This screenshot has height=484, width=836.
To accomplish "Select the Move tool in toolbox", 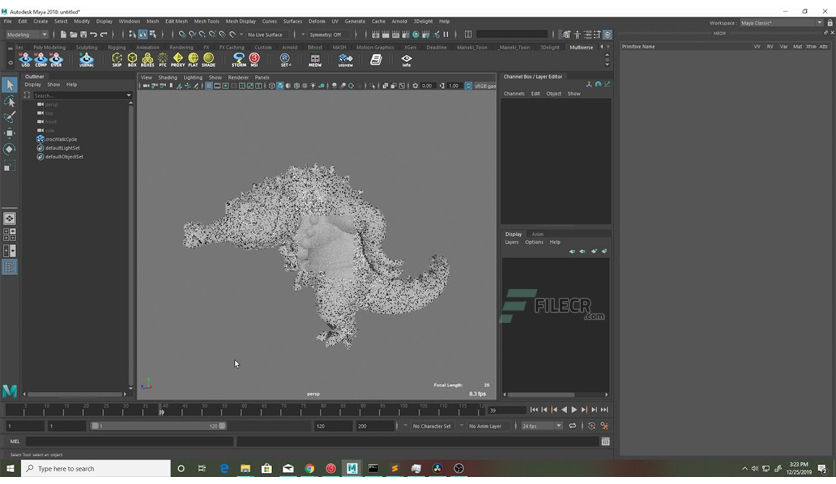I will pos(10,133).
